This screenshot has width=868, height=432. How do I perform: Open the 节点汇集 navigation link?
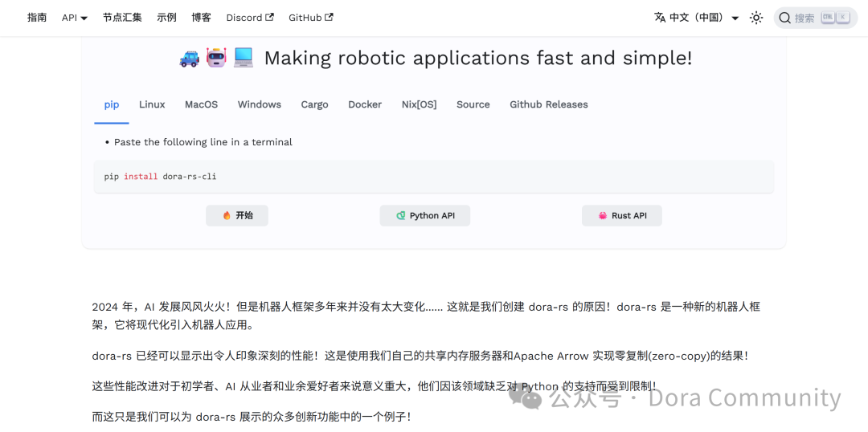122,18
